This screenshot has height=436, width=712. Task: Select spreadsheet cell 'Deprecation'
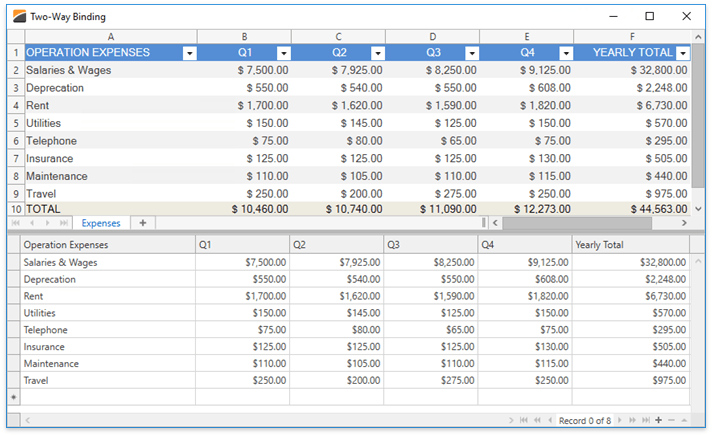111,88
